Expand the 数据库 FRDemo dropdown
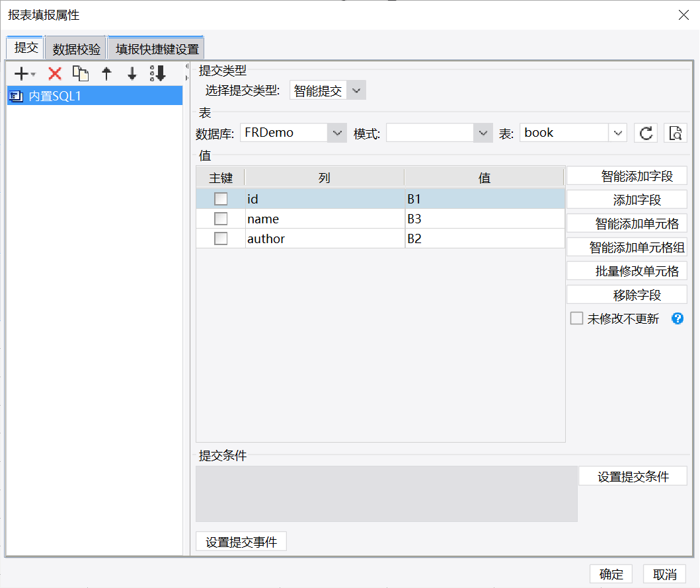The width and height of the screenshot is (700, 588). pyautogui.click(x=337, y=133)
